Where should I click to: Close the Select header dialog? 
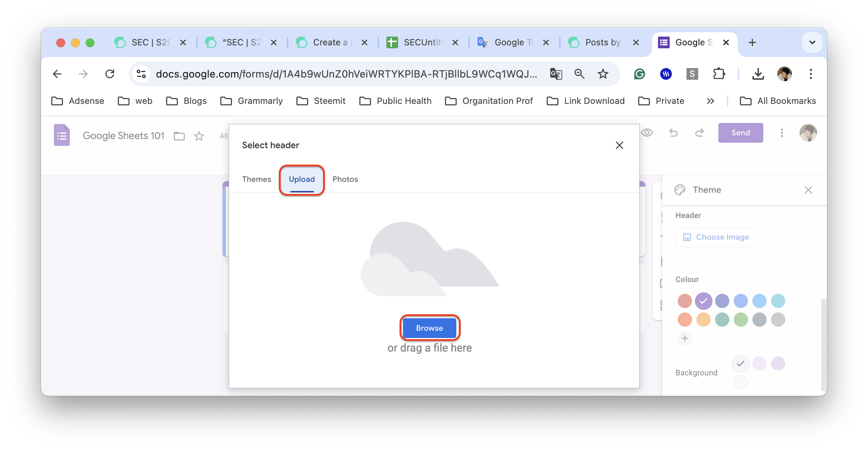619,145
